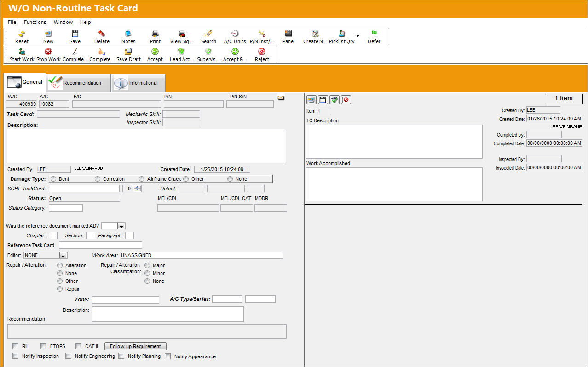Click the Work Accomplished text area
This screenshot has height=367, width=588.
click(x=394, y=184)
